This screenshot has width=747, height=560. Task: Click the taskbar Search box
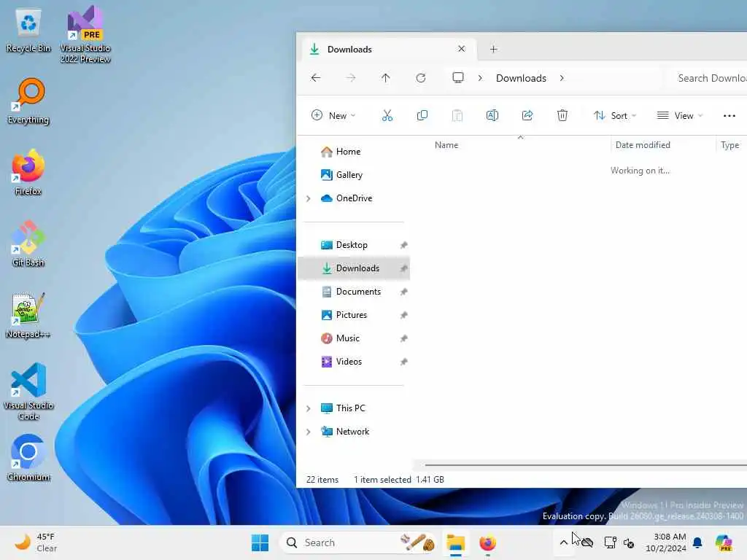click(x=357, y=542)
